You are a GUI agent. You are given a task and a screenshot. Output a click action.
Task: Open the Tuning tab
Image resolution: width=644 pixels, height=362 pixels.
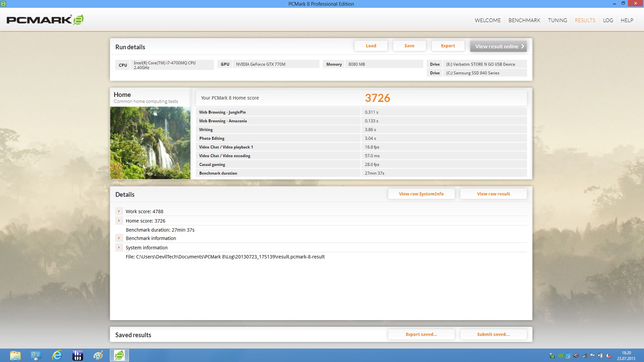[557, 20]
